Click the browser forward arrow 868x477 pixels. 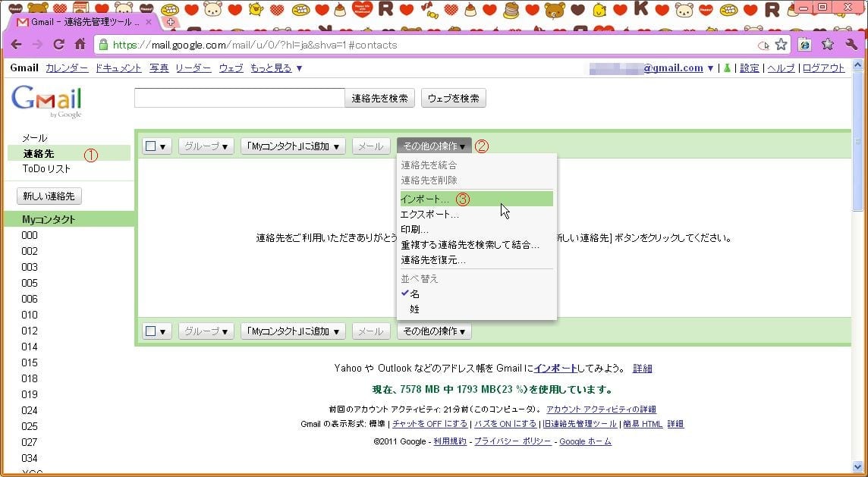pyautogui.click(x=37, y=45)
